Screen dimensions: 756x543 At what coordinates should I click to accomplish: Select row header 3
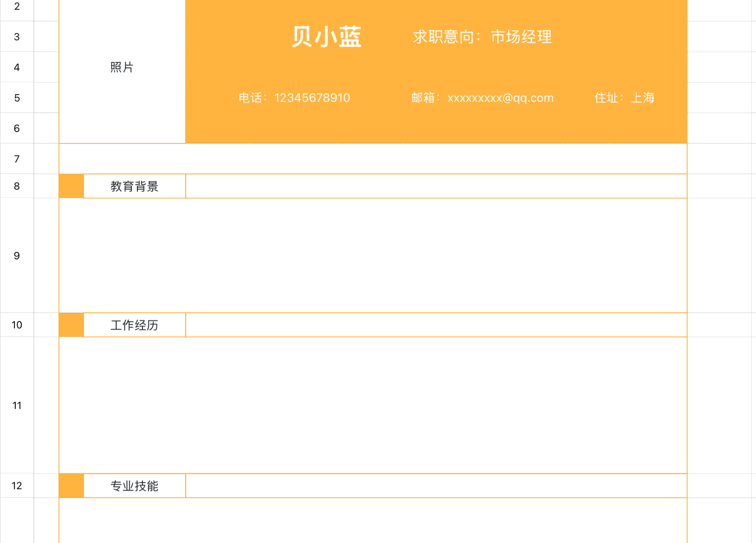click(x=17, y=36)
